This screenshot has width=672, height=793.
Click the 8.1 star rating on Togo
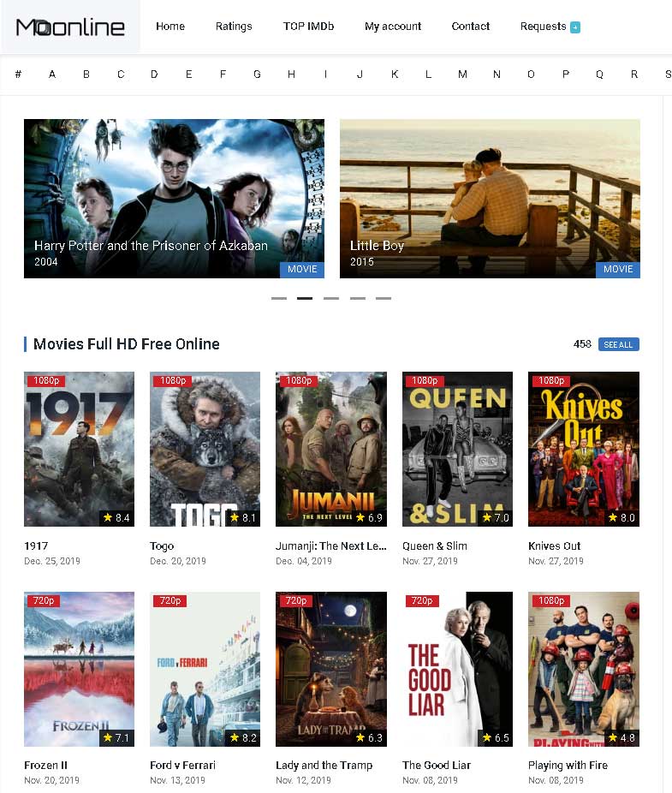(x=243, y=518)
